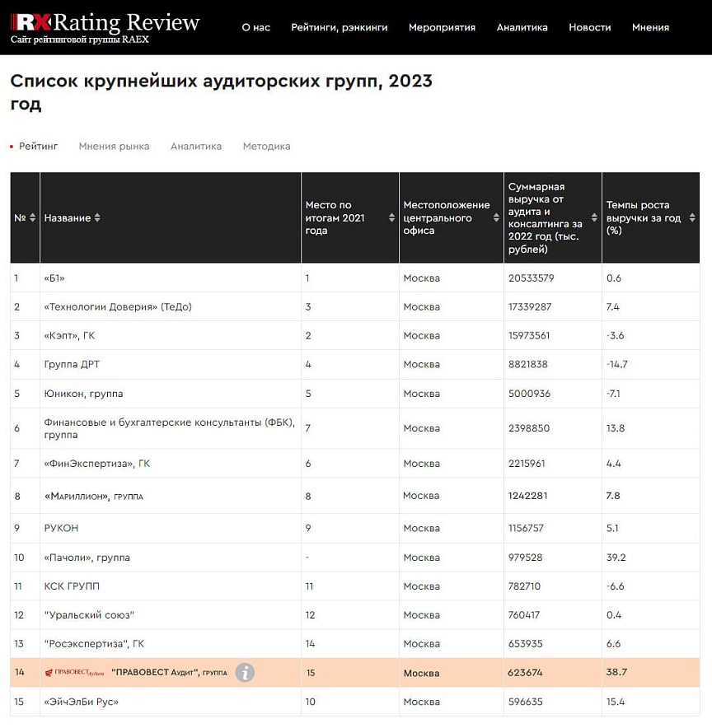
Task: Go to Мероприятия section
Action: tap(442, 27)
